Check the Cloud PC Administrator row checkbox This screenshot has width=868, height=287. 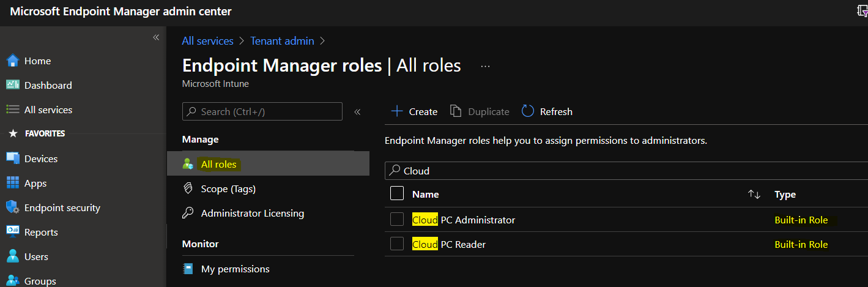point(397,219)
